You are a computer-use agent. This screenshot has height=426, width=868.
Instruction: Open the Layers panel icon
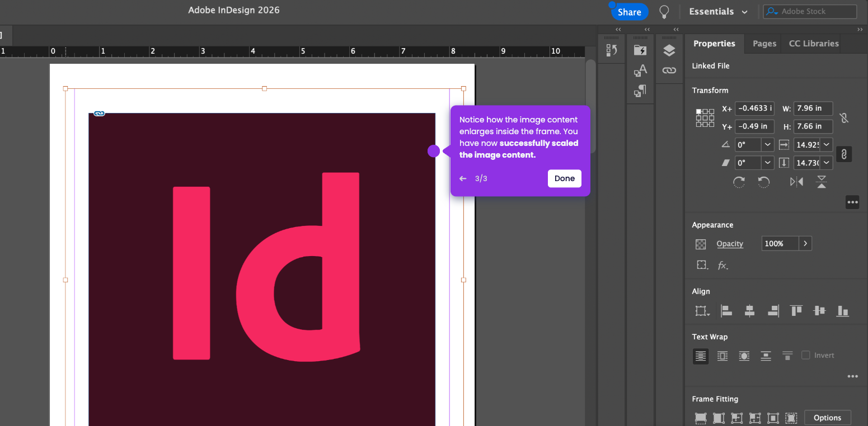[x=669, y=51]
